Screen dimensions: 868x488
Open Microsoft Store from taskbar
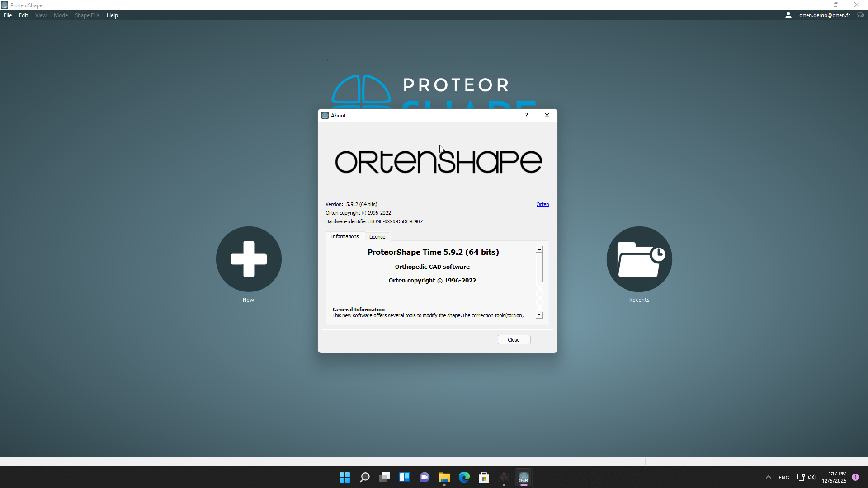pos(484,478)
